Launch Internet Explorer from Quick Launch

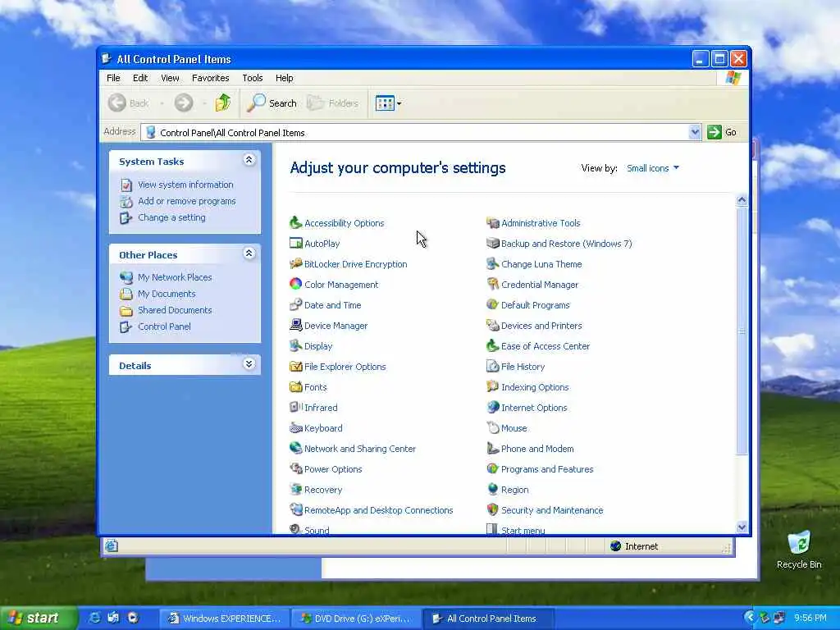94,618
